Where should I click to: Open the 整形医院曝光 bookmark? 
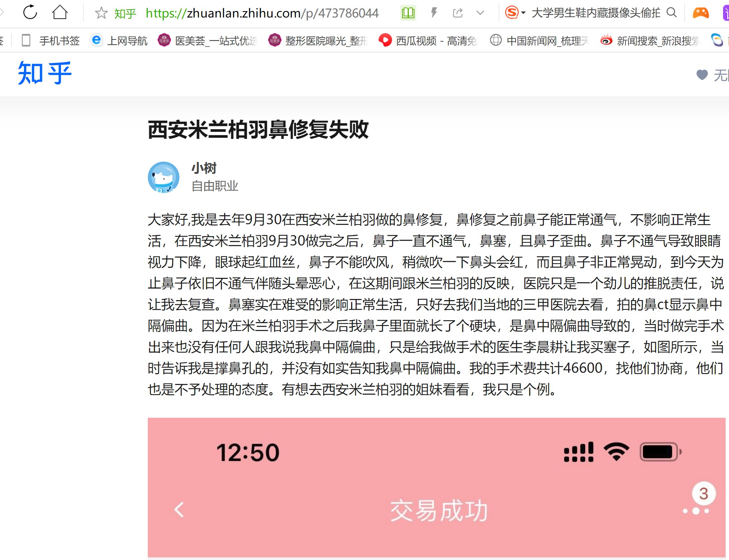(318, 41)
